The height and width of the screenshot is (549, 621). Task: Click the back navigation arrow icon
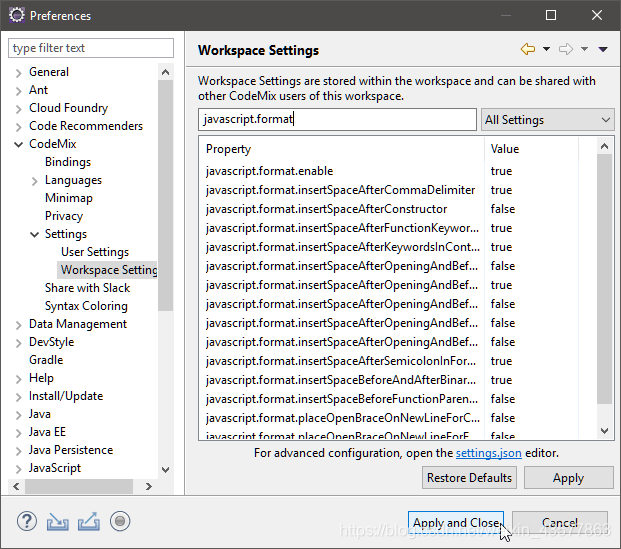[x=528, y=49]
